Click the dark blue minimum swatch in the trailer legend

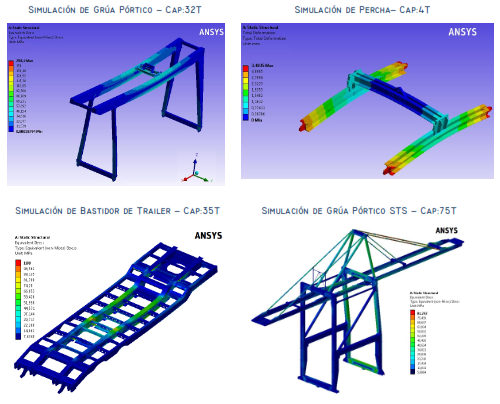coord(18,337)
